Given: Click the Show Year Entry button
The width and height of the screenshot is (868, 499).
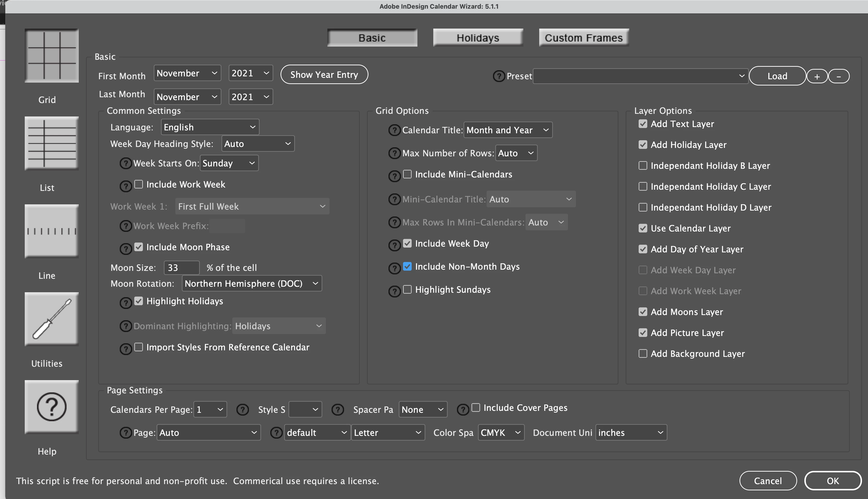Looking at the screenshot, I should (324, 75).
